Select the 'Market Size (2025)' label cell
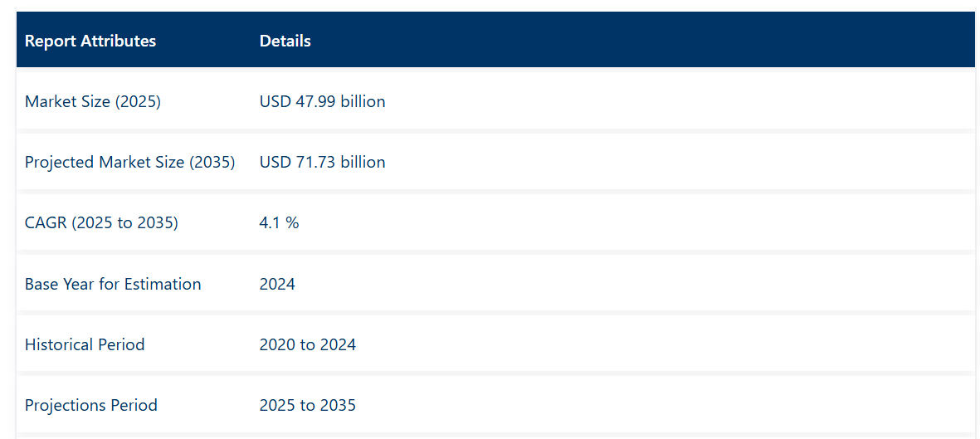This screenshot has width=980, height=439. click(x=93, y=101)
